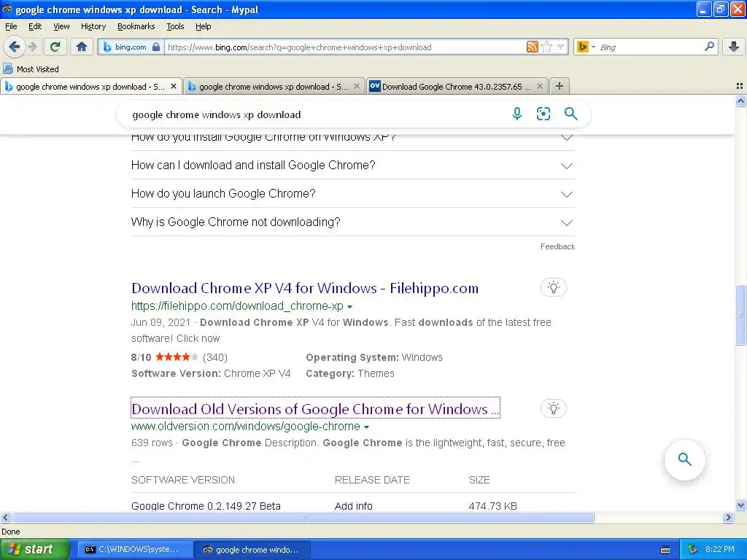Click horizontal scrollbar left arrow
The height and width of the screenshot is (560, 747).
(x=5, y=518)
